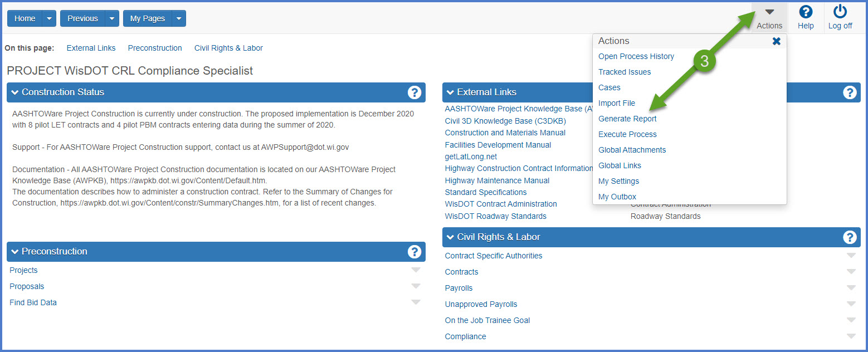Open the Home button dropdown arrow
The height and width of the screenshot is (352, 868).
click(50, 18)
